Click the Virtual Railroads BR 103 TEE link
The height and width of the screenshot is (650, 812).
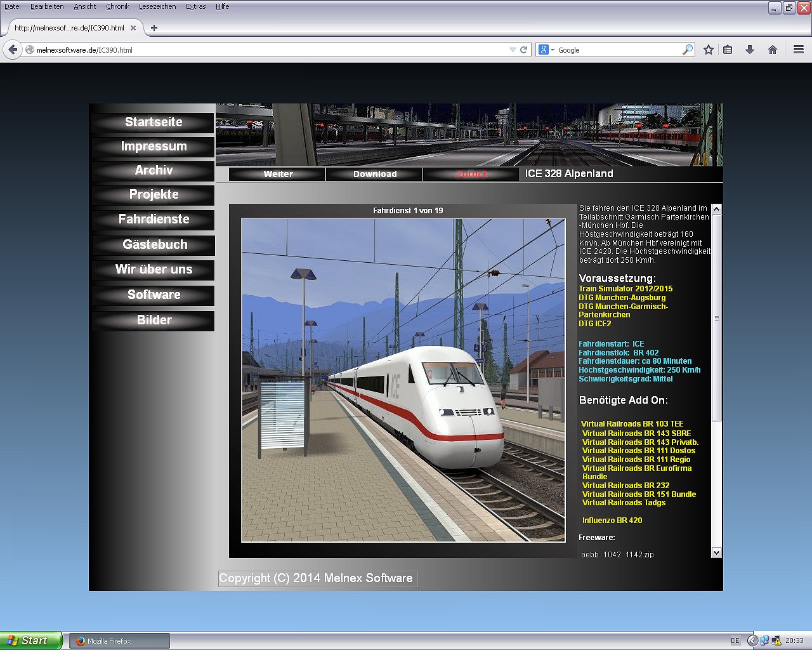click(x=632, y=424)
